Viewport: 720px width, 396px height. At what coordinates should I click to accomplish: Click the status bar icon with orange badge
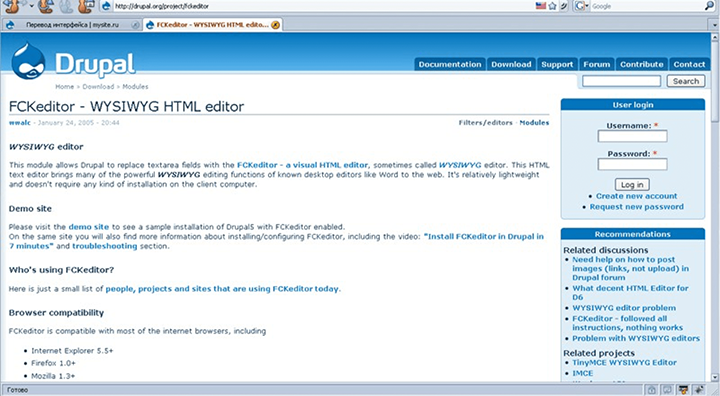coord(684,390)
